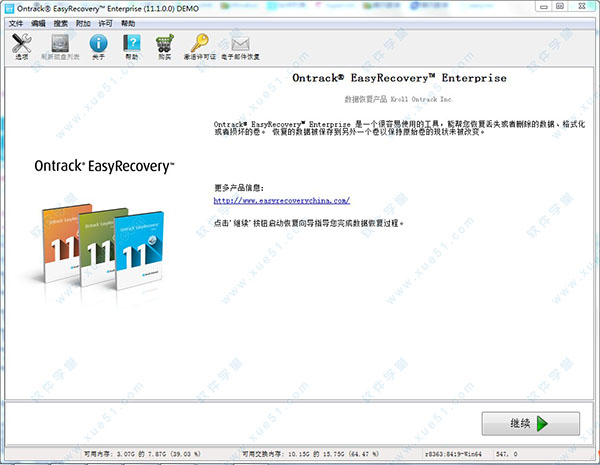Open the license key icon
Viewport: 600px width, 465px height.
pos(200,45)
